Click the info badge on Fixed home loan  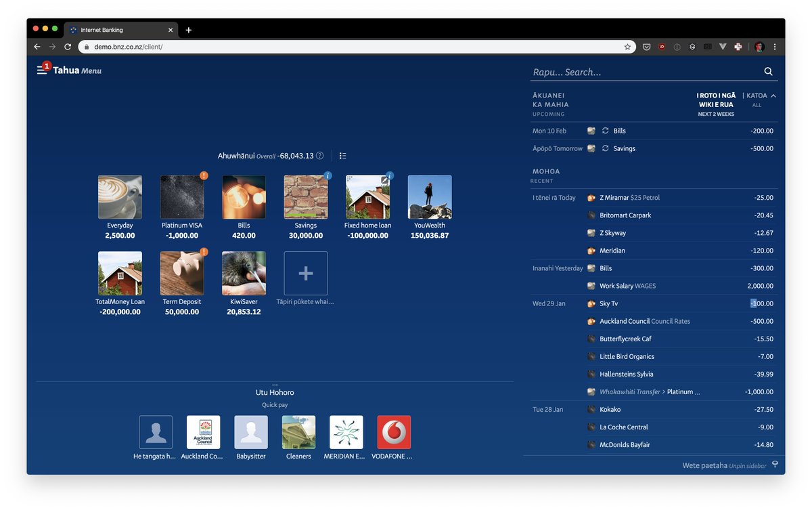click(390, 175)
